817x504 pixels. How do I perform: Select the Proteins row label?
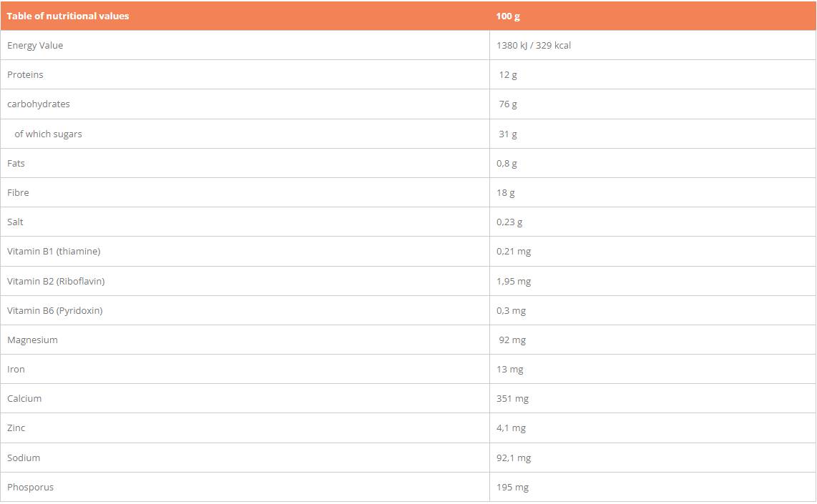25,75
